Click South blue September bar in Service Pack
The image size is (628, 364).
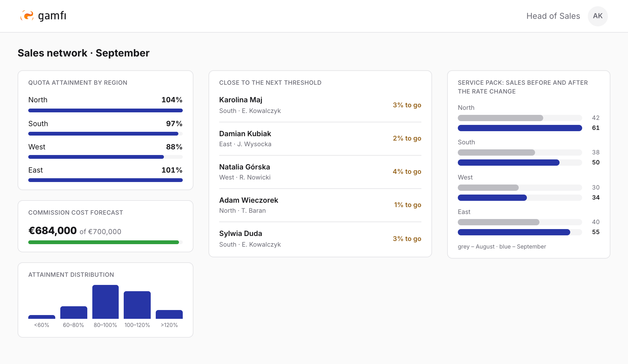pos(509,163)
